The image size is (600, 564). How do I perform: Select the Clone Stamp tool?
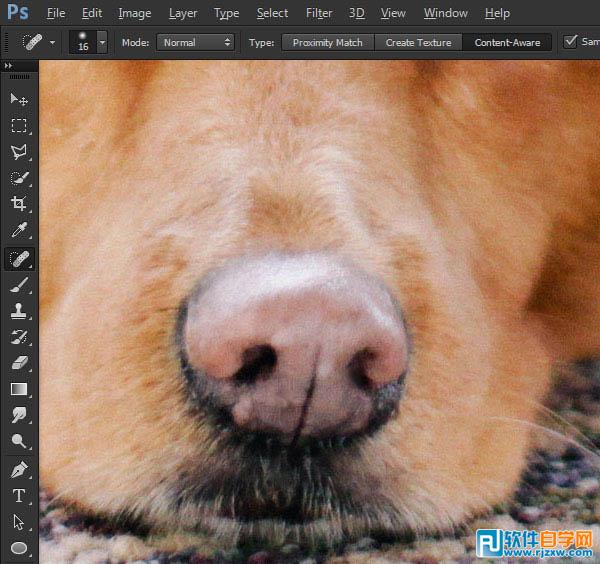click(x=19, y=311)
